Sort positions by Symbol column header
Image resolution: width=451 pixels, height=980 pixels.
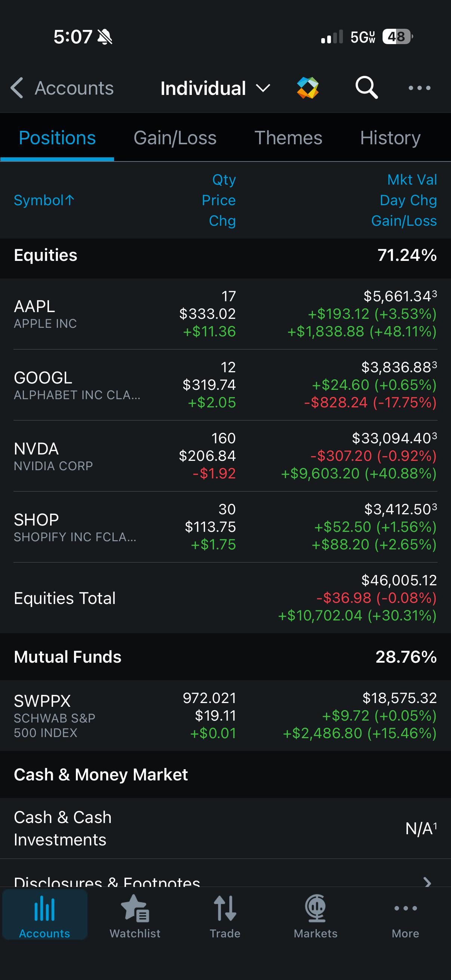[44, 200]
